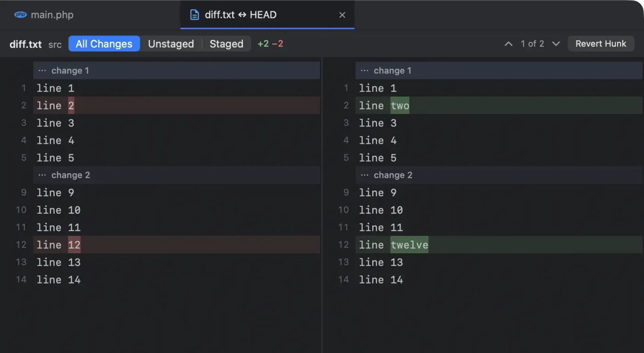Click 'line 5' in the left pane
This screenshot has width=644, height=353.
click(x=55, y=158)
